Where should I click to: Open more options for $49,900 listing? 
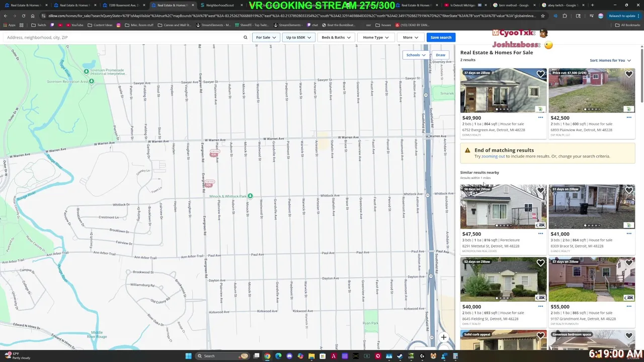pos(540,118)
